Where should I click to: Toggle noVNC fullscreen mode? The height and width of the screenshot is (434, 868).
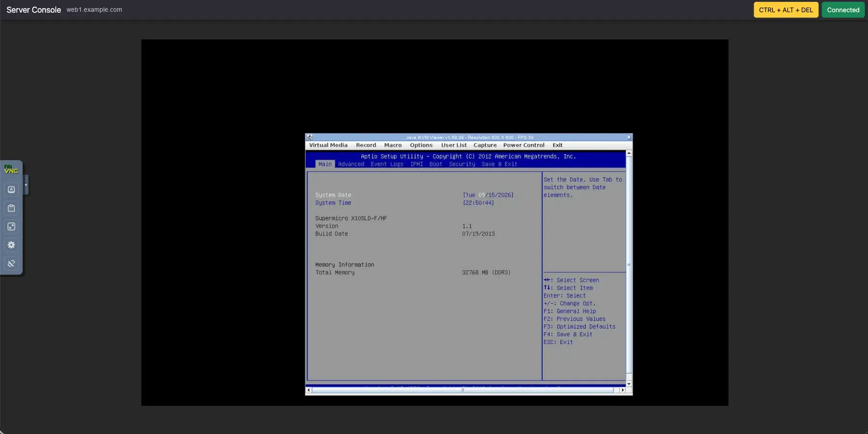[x=11, y=226]
